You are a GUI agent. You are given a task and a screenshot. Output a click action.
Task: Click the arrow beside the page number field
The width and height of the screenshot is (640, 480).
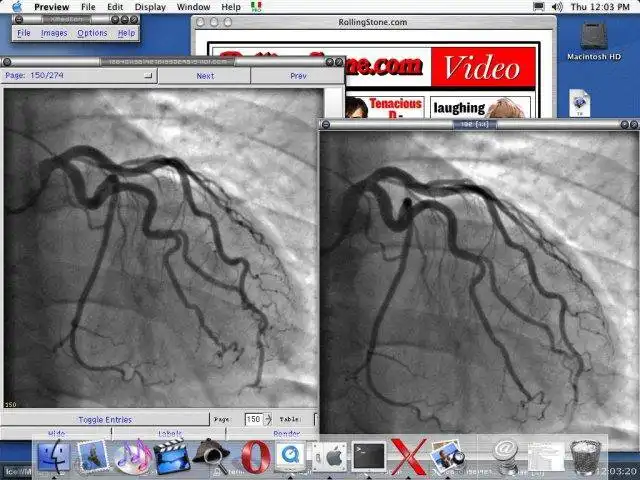(x=268, y=419)
